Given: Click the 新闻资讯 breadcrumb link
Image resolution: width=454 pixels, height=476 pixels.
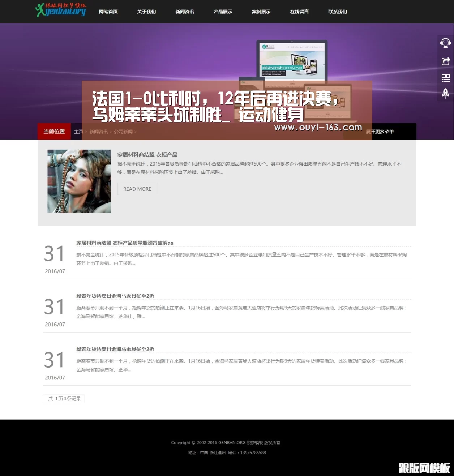Looking at the screenshot, I should pyautogui.click(x=99, y=132).
